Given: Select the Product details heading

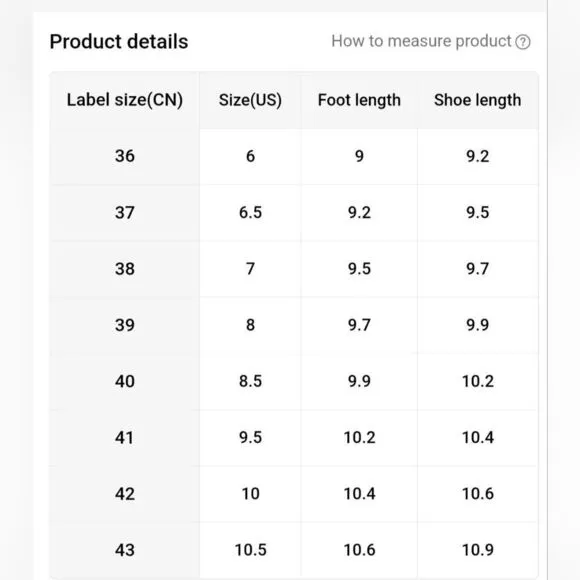Looking at the screenshot, I should (x=119, y=41).
